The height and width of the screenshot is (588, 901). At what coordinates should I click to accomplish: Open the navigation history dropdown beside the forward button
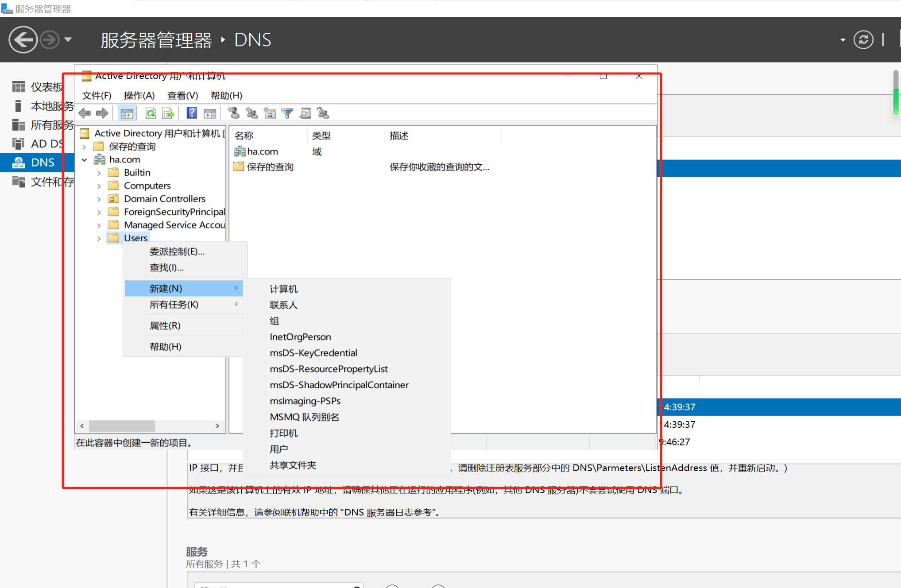pos(68,39)
